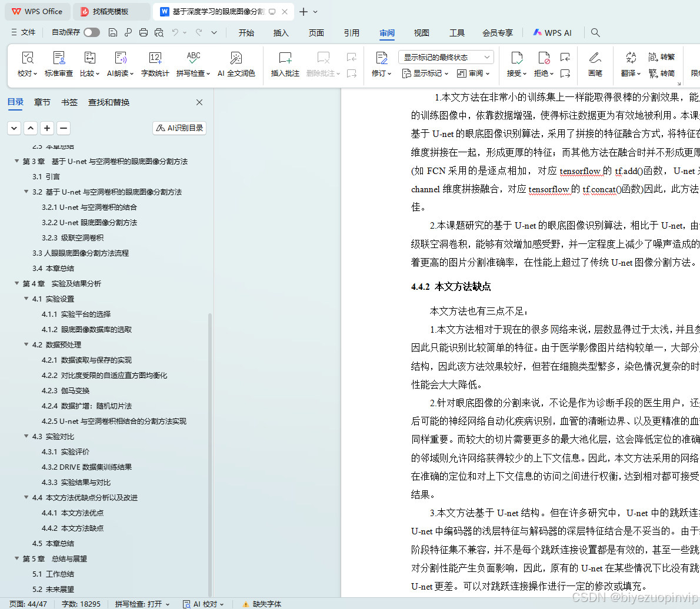Open the 查找和替换 panel tab
This screenshot has width=700, height=609.
pyautogui.click(x=109, y=102)
